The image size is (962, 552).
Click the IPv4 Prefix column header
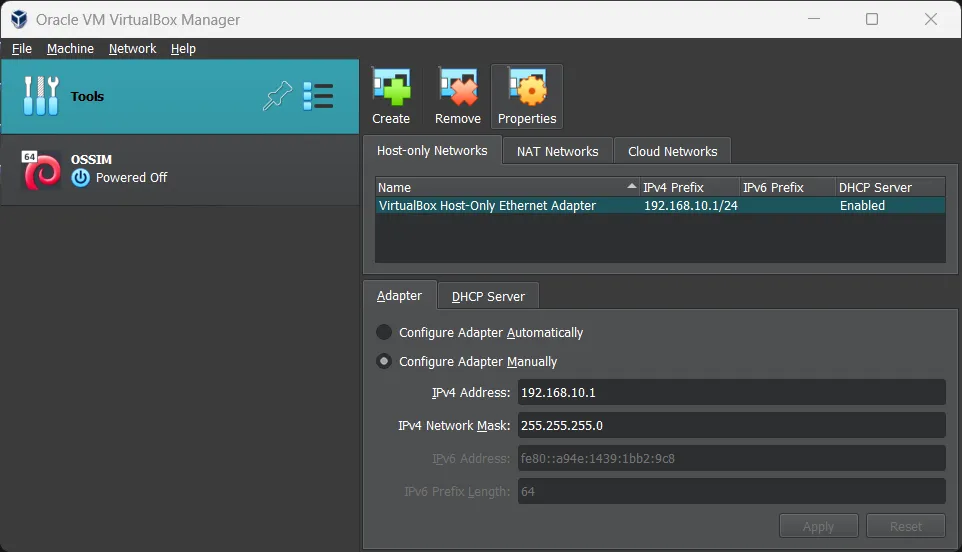690,187
